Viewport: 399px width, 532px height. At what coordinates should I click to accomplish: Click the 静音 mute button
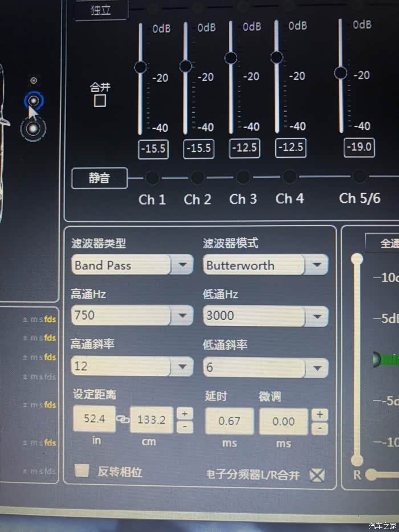[x=100, y=178]
